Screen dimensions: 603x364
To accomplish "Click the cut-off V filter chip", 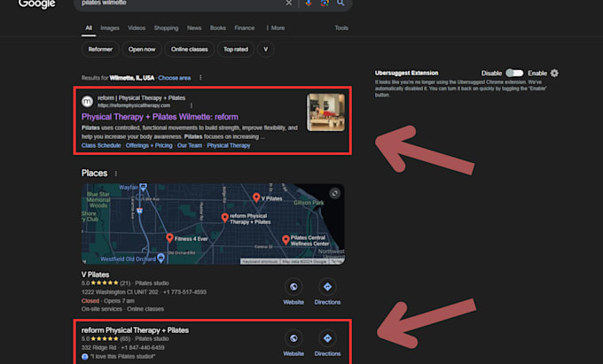I will 265,49.
